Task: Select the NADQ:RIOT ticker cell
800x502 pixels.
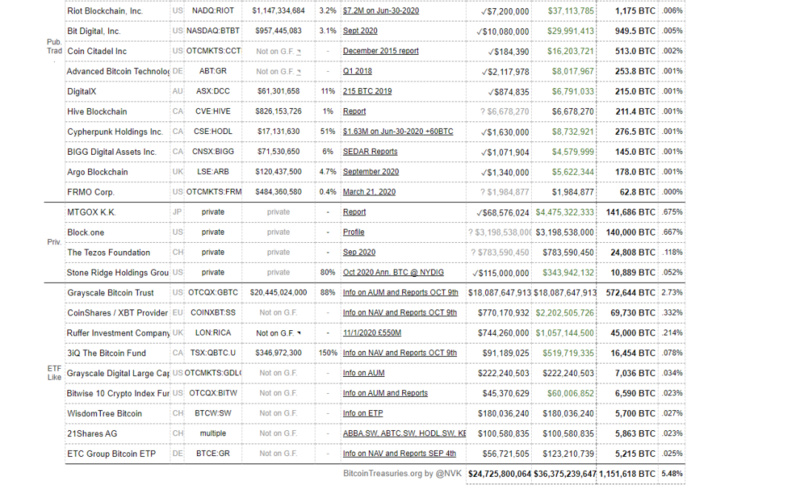Action: [x=213, y=11]
